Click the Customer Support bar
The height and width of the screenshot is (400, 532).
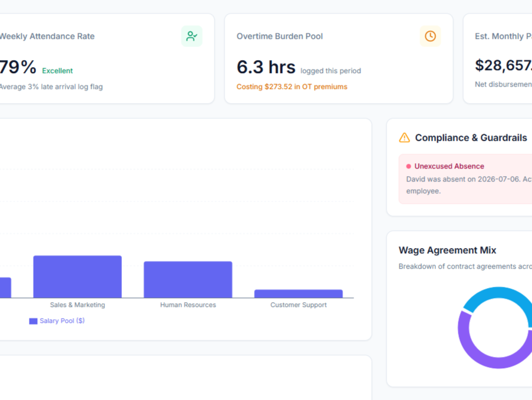(x=299, y=293)
